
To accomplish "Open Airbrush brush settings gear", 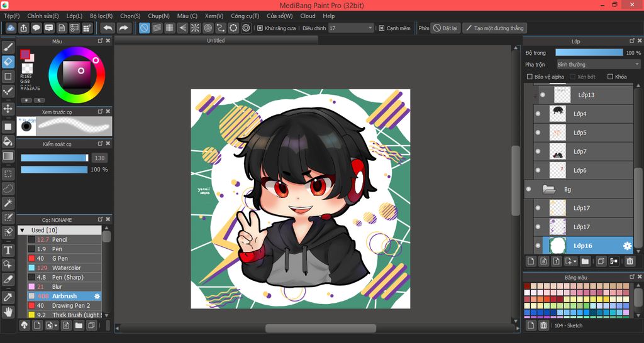I will coord(97,296).
